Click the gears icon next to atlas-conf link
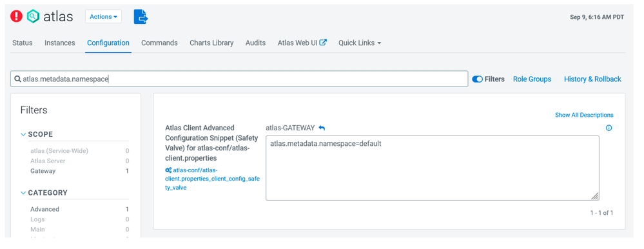The width and height of the screenshot is (644, 249). (168, 170)
